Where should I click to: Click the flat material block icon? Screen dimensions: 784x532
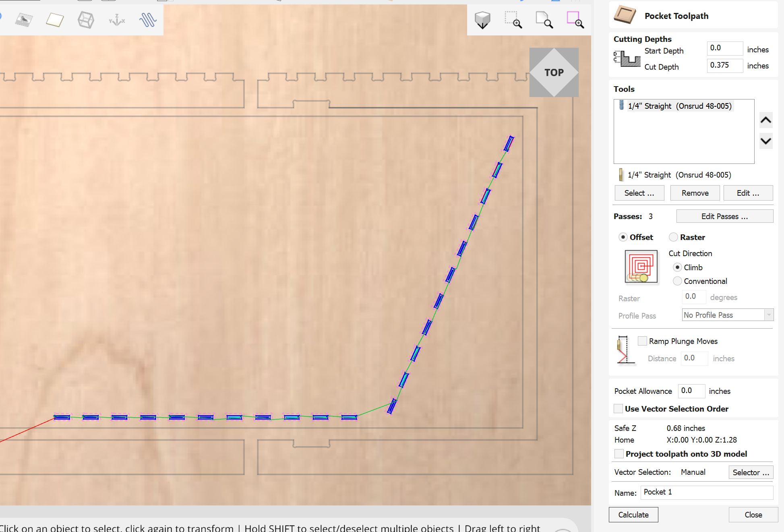click(55, 19)
